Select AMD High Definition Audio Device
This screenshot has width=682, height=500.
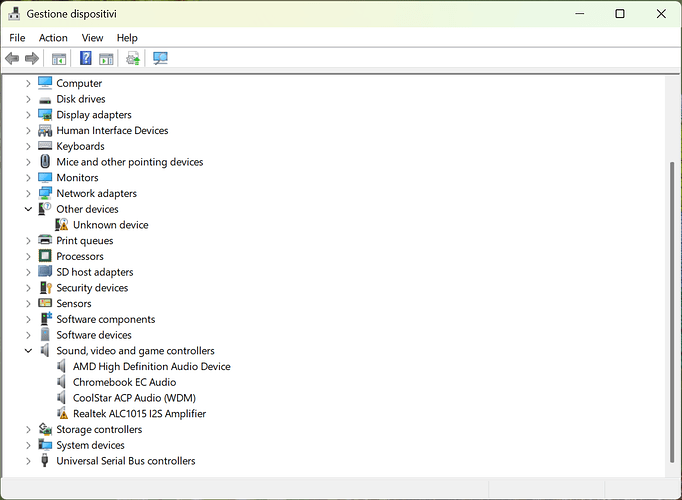[x=151, y=367]
